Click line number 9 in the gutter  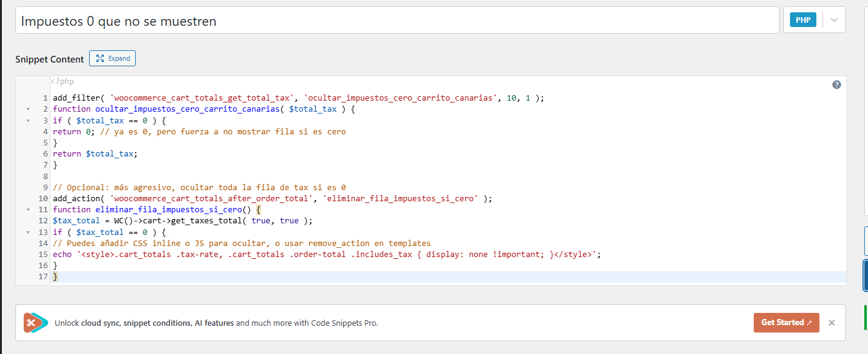pos(45,188)
